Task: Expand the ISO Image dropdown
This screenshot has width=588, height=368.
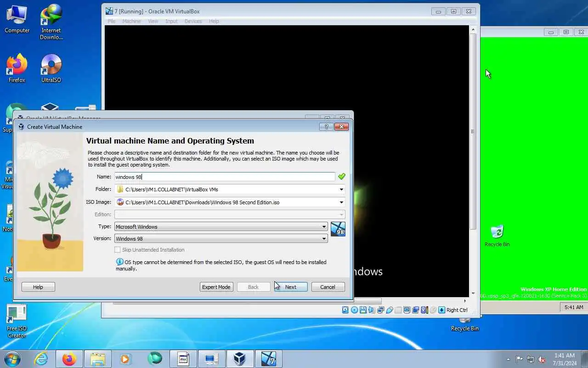Action: click(x=341, y=202)
